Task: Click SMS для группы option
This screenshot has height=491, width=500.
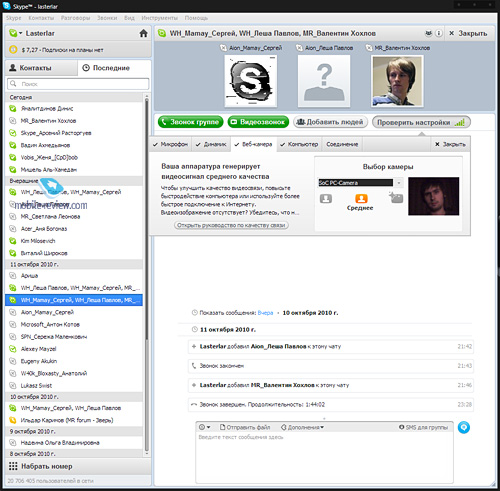Action: pos(423,427)
